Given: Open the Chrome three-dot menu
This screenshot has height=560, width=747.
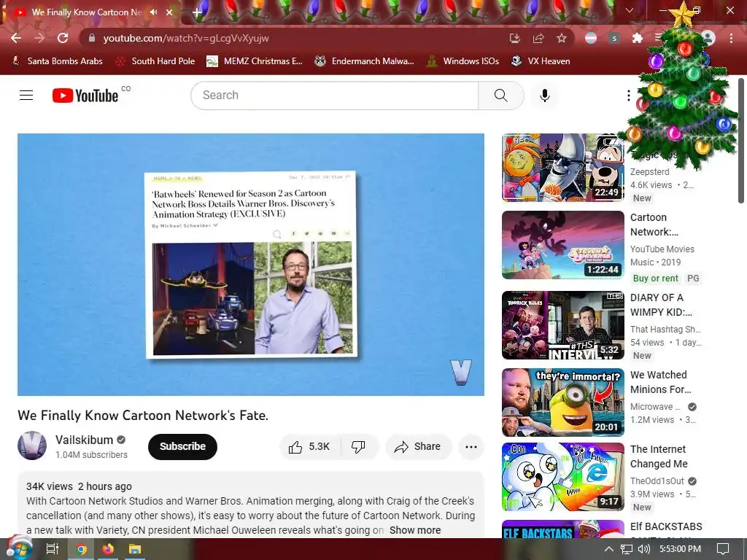Looking at the screenshot, I should coord(731,38).
